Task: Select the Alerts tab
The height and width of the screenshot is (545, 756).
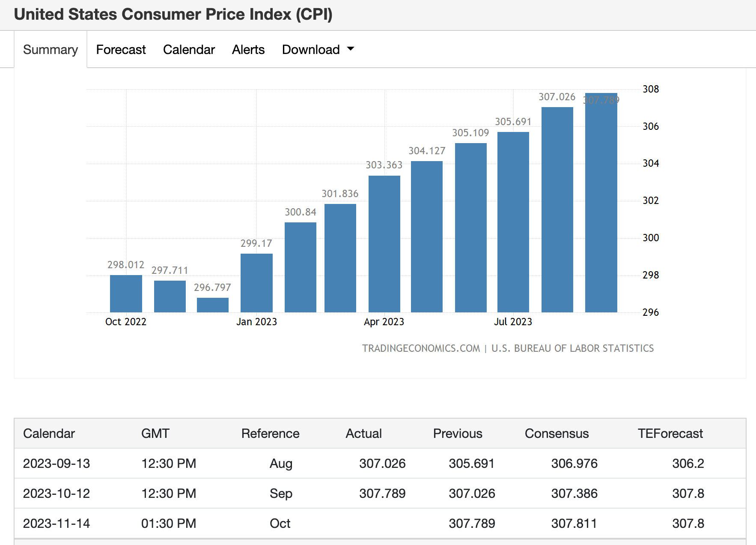Action: (x=248, y=49)
